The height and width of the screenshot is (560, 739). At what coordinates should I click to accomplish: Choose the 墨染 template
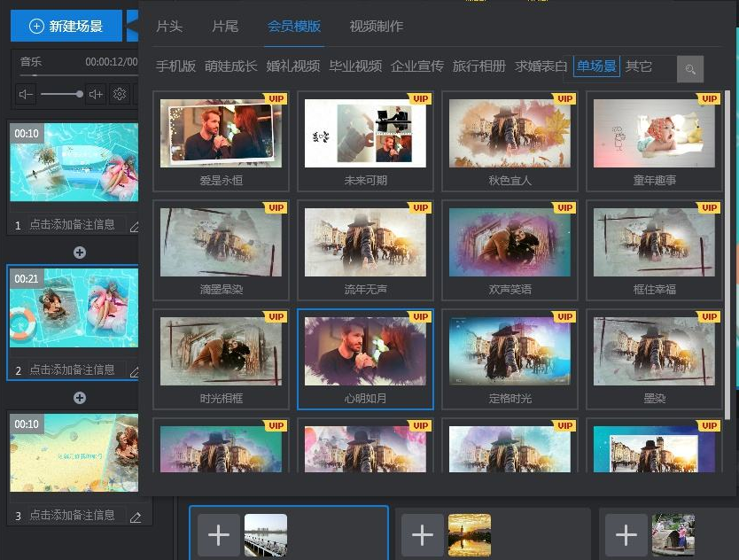point(654,359)
